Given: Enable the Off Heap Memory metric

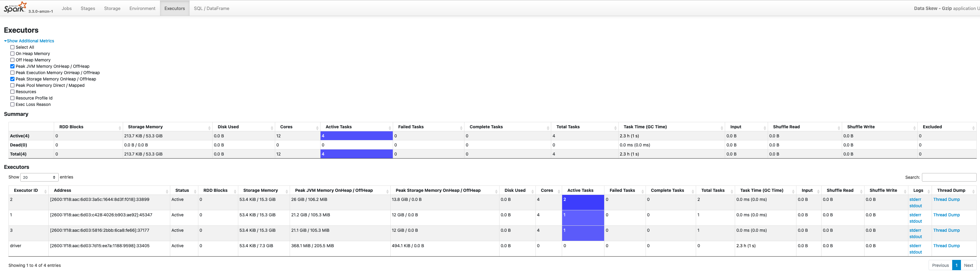Looking at the screenshot, I should tap(13, 60).
